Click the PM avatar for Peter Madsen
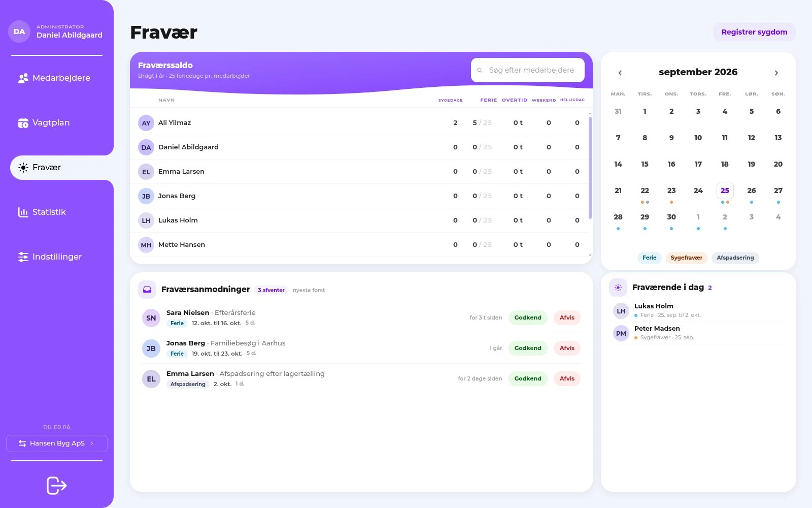812x508 pixels. 621,333
